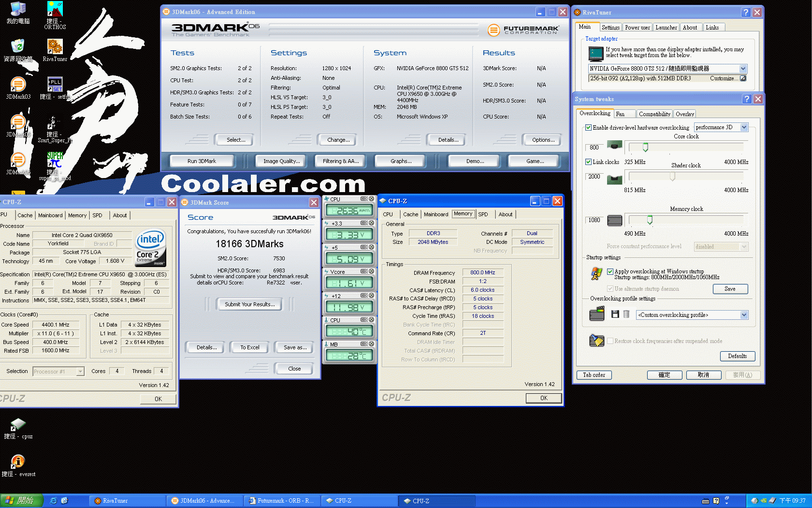The height and width of the screenshot is (508, 812).
Task: Click the memory clock value field 1080
Action: coord(594,220)
